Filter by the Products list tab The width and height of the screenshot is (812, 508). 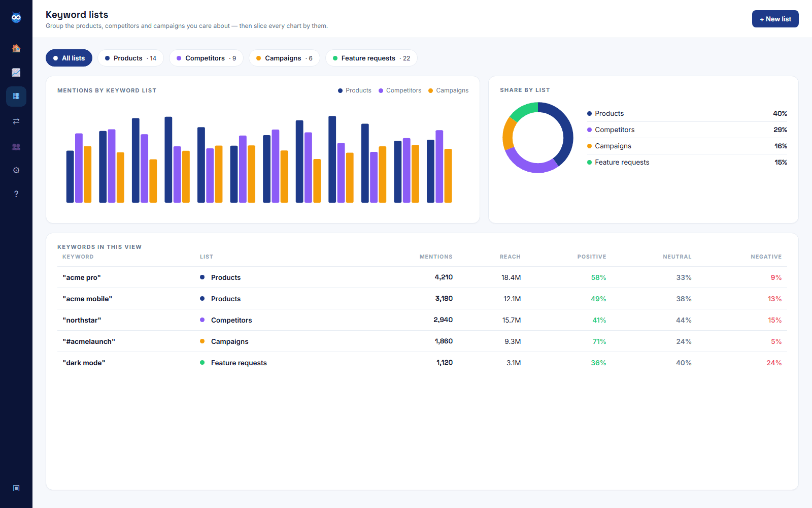pyautogui.click(x=130, y=58)
